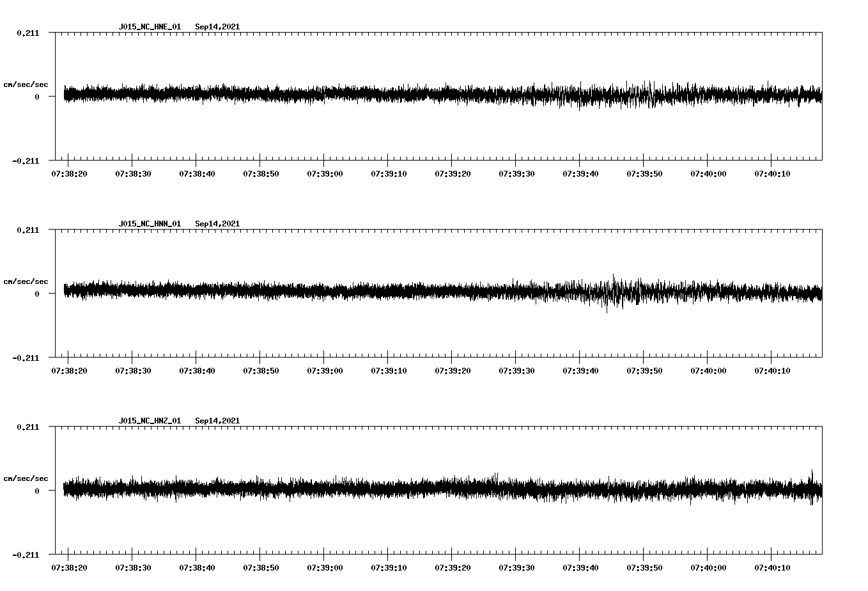The image size is (868, 591).
Task: Select the Sep14,2021 date above the HNZ plot
Action: click(217, 421)
